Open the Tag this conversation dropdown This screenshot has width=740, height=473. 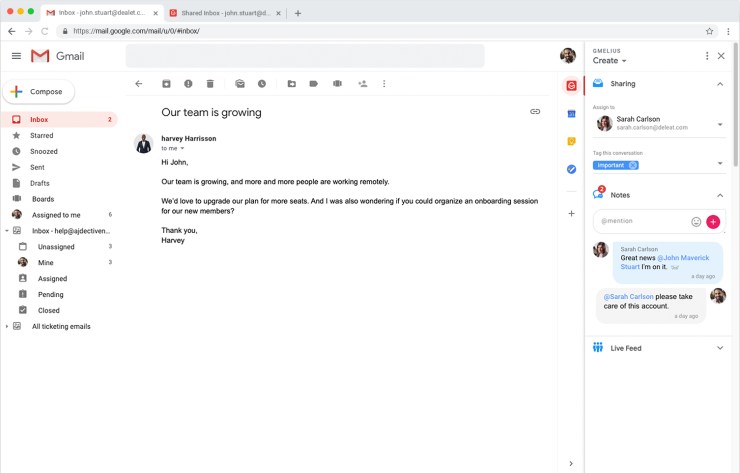[720, 163]
